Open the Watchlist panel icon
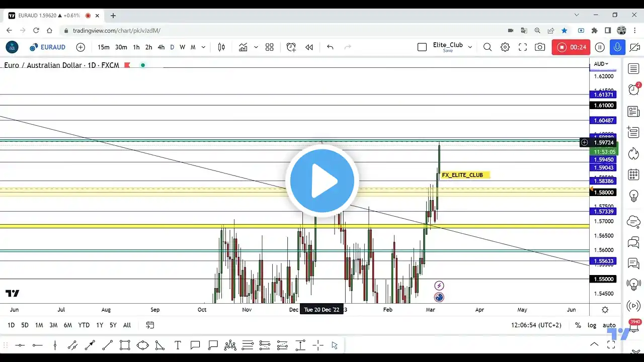Image resolution: width=644 pixels, height=362 pixels. pyautogui.click(x=633, y=69)
